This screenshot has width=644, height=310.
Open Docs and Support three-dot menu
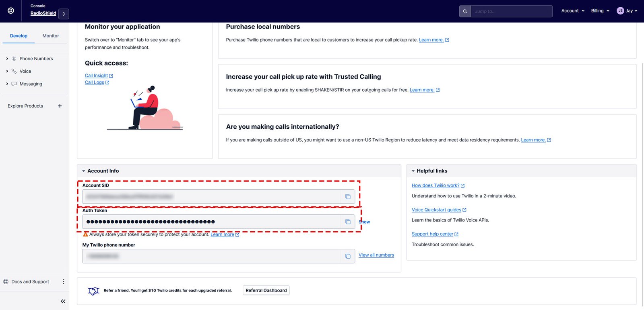(x=63, y=282)
